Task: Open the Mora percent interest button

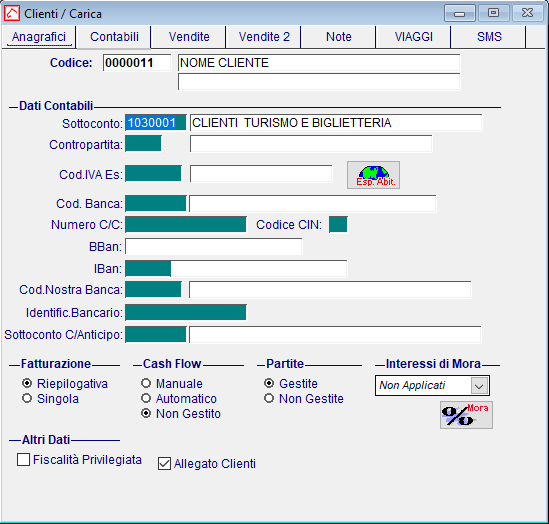Action: tap(466, 415)
